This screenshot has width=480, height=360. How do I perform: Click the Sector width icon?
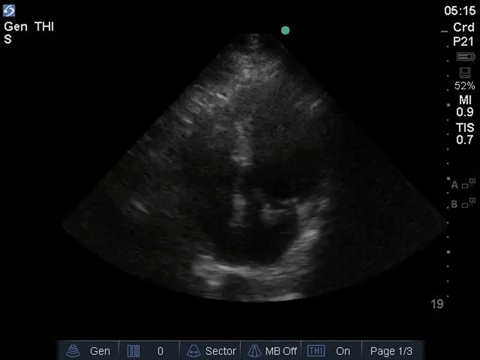(194, 351)
